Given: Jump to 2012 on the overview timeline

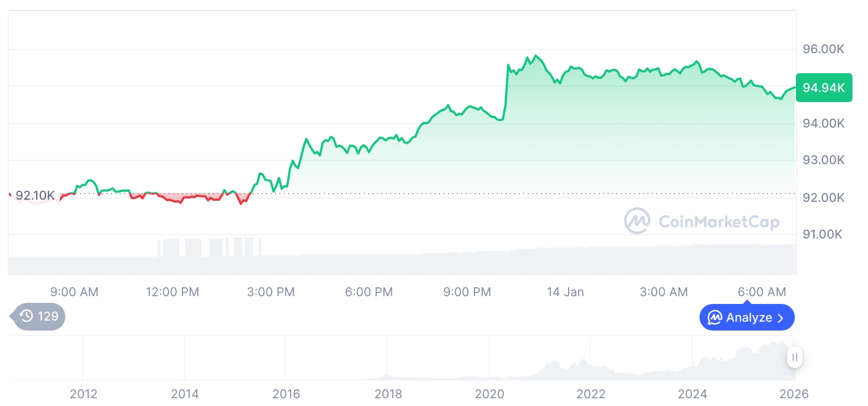Looking at the screenshot, I should tap(84, 394).
